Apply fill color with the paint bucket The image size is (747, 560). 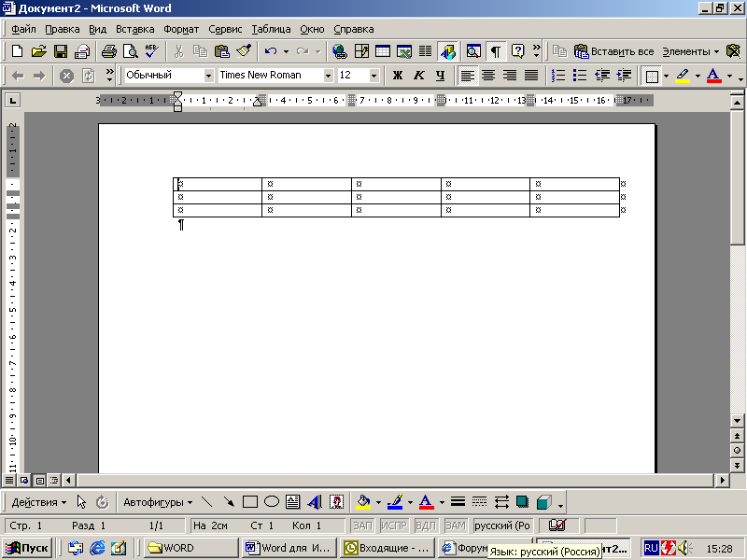coord(363,502)
